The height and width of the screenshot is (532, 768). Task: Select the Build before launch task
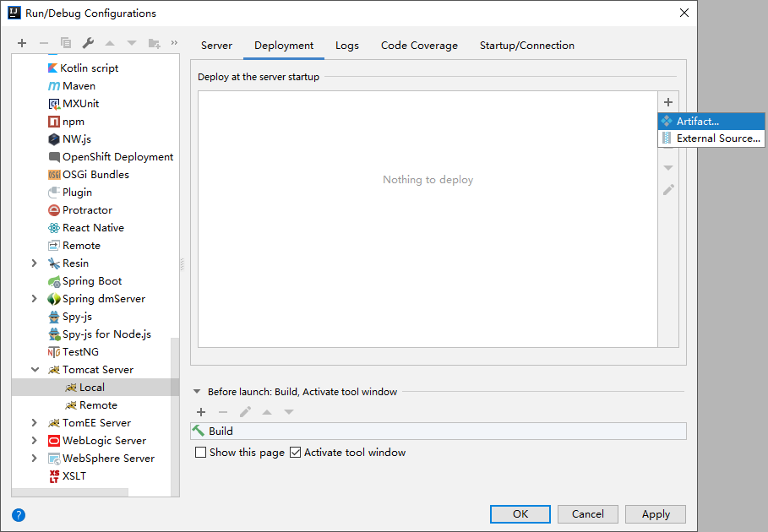click(x=438, y=432)
